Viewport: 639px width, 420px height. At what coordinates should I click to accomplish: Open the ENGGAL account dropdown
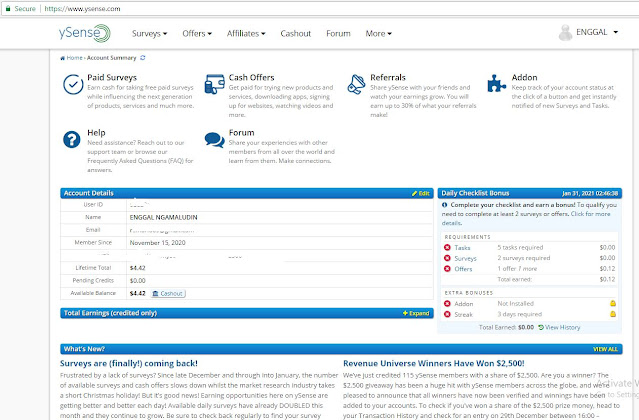(x=597, y=32)
